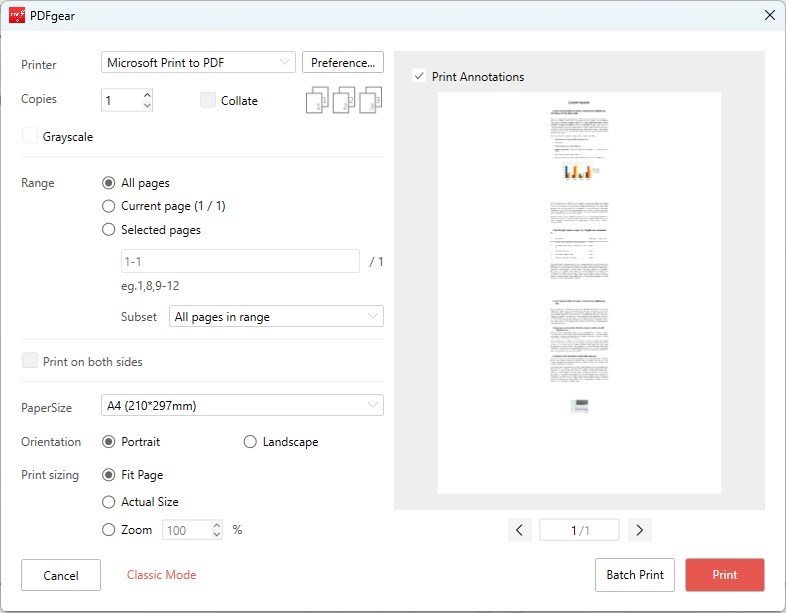Go to previous preview page arrow
The width and height of the screenshot is (786, 613).
519,530
